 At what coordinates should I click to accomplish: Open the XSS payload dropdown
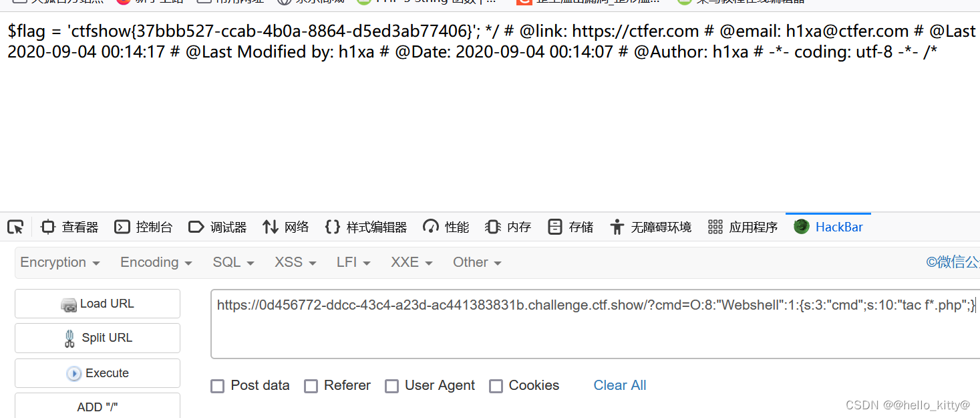(x=295, y=262)
